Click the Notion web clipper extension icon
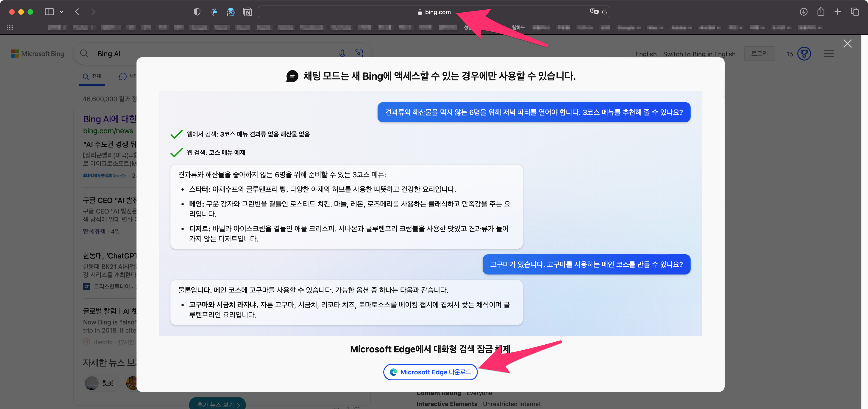868x409 pixels. point(247,12)
